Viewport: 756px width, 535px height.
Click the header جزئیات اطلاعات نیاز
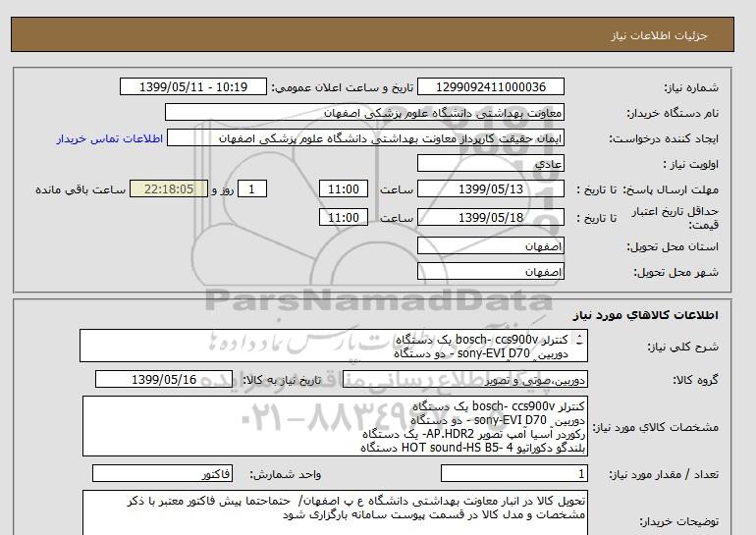[x=659, y=36]
